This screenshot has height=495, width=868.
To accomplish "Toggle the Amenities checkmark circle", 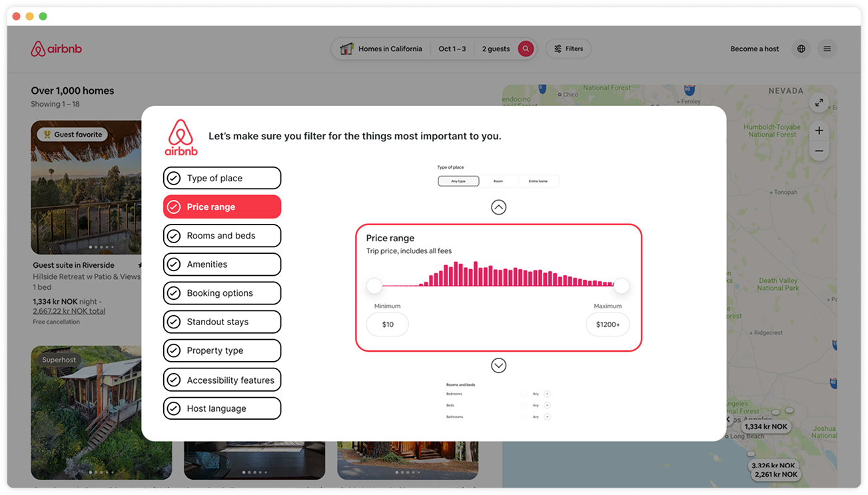I will pos(174,264).
